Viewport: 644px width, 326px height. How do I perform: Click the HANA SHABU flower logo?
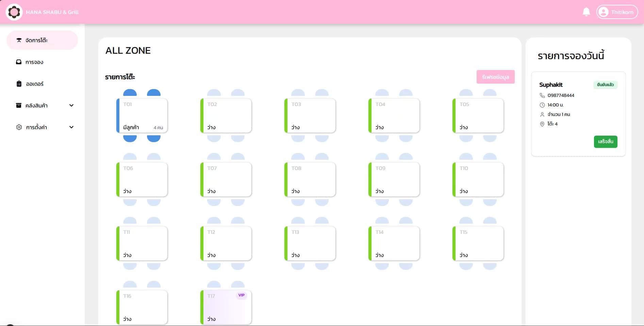point(14,12)
